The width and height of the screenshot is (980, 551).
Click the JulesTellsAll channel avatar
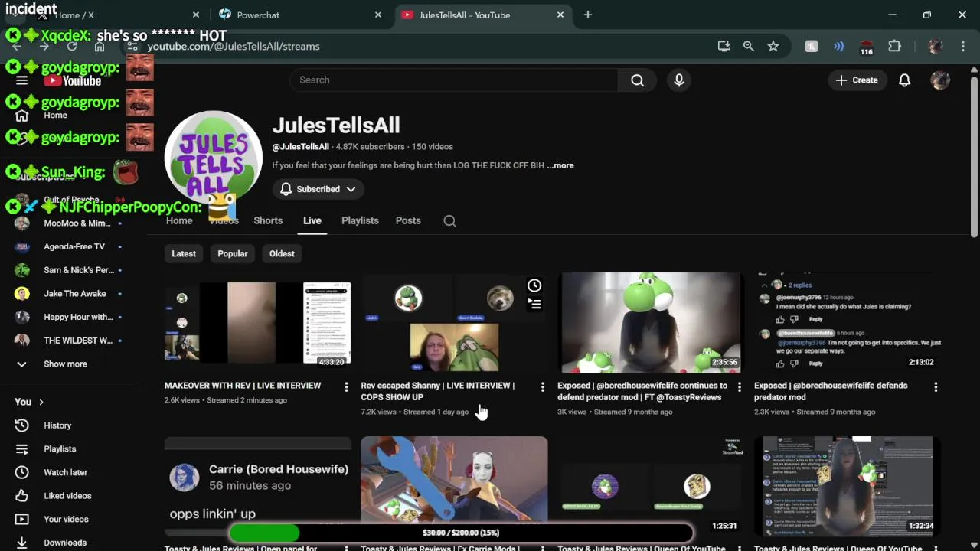[x=214, y=159]
